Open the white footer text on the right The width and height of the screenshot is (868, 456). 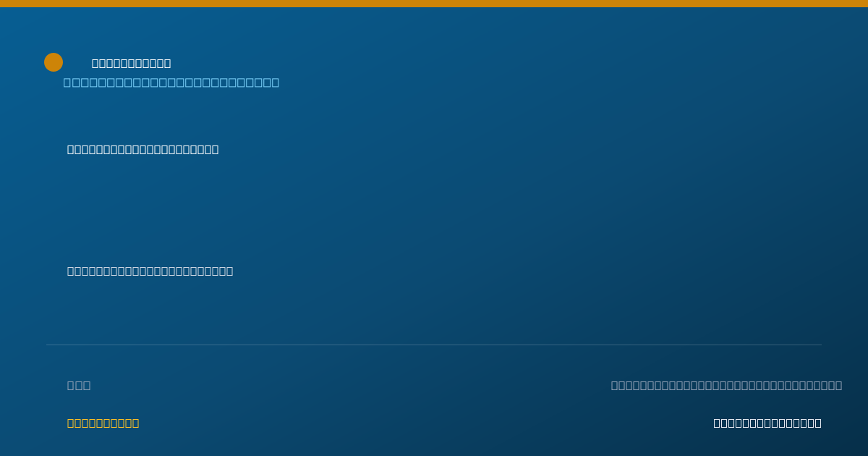(767, 423)
